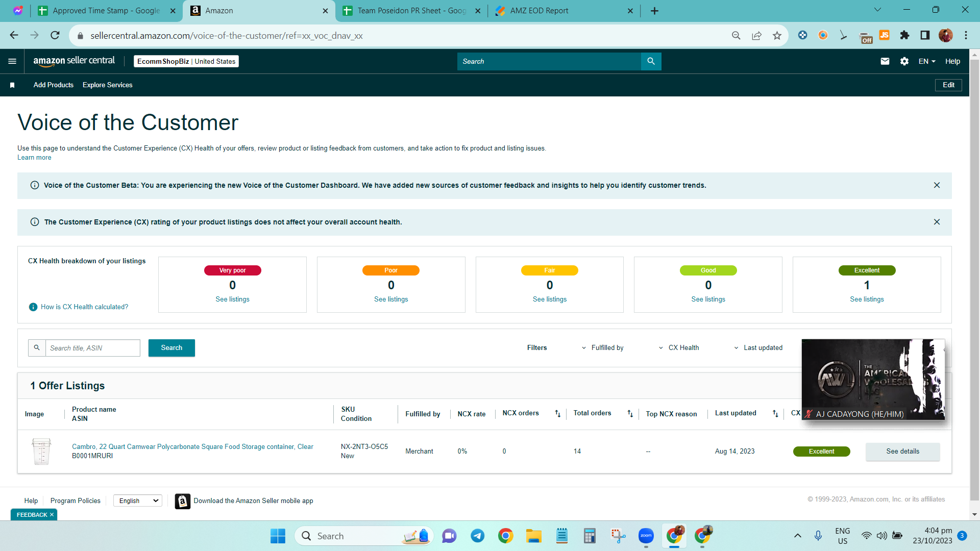
Task: Sort listings by Last updated column
Action: (x=775, y=414)
